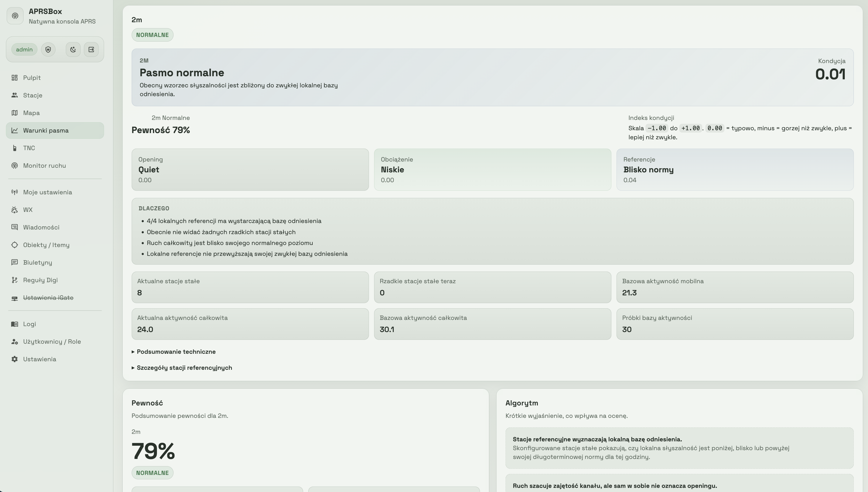Click the admin user badge
Viewport: 868px width, 492px height.
coord(24,50)
